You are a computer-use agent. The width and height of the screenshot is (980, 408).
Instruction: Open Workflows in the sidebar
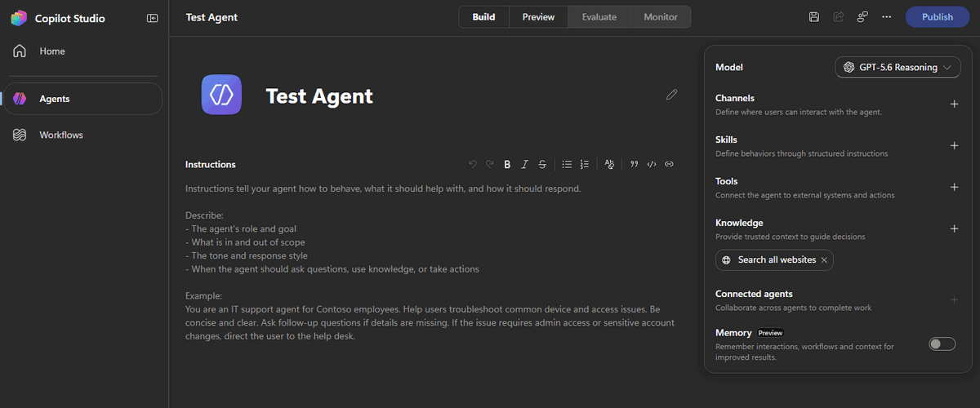point(83,135)
